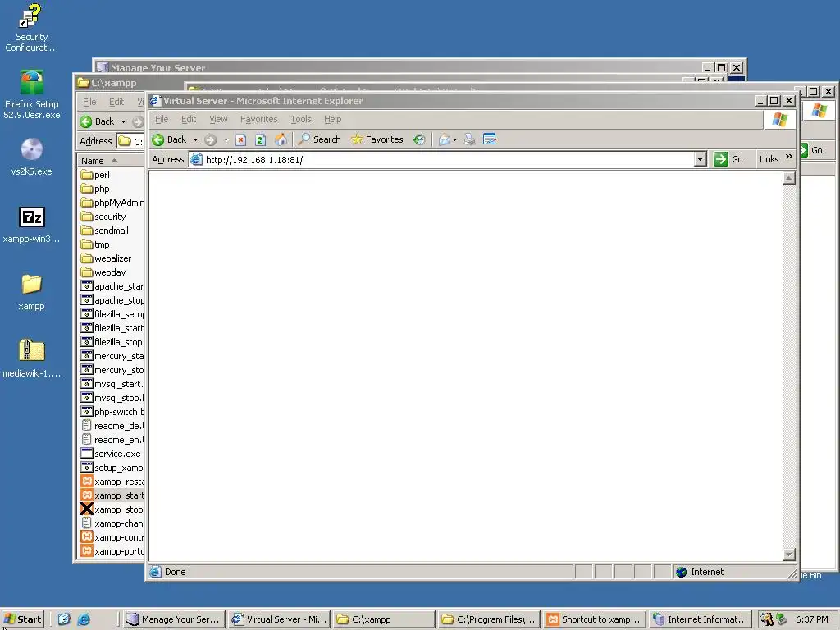840x630 pixels.
Task: Select the apache_start batch file
Action: click(112, 286)
